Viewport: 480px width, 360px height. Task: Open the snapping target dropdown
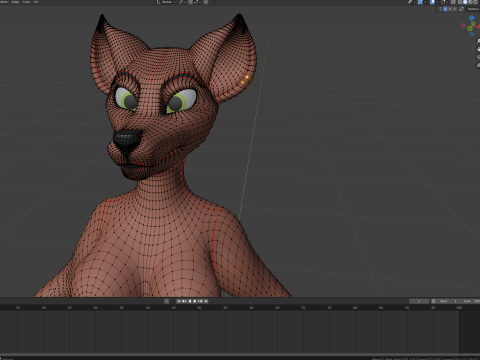pyautogui.click(x=197, y=2)
